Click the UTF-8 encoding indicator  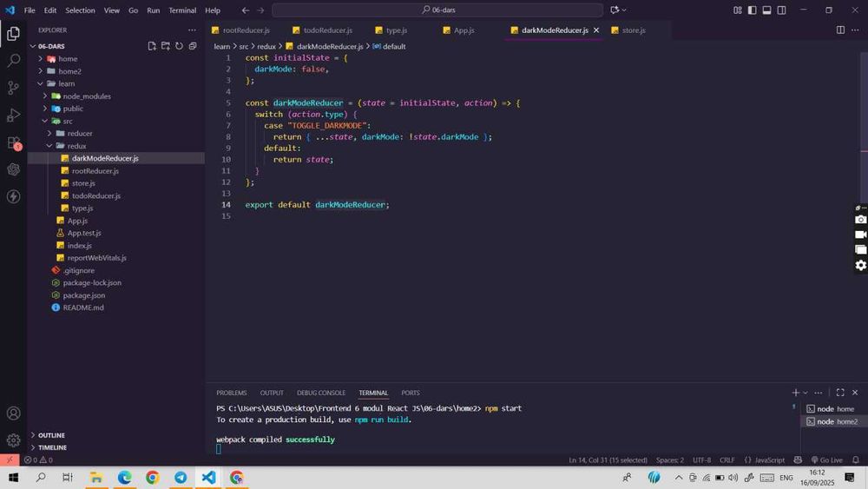(x=701, y=460)
